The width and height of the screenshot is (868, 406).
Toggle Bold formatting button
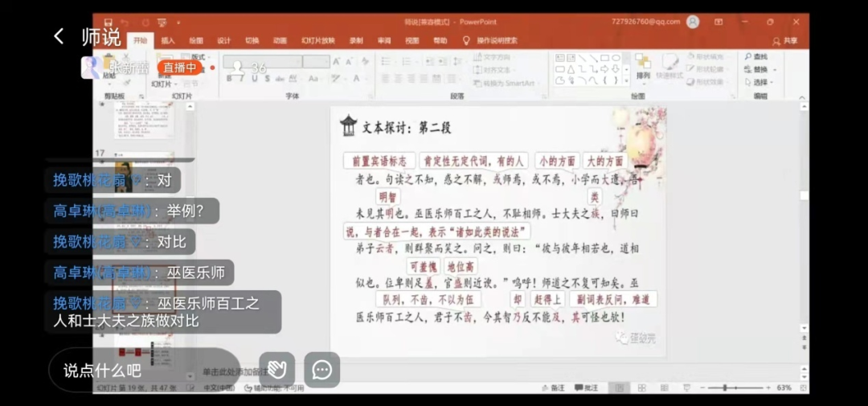pos(228,79)
